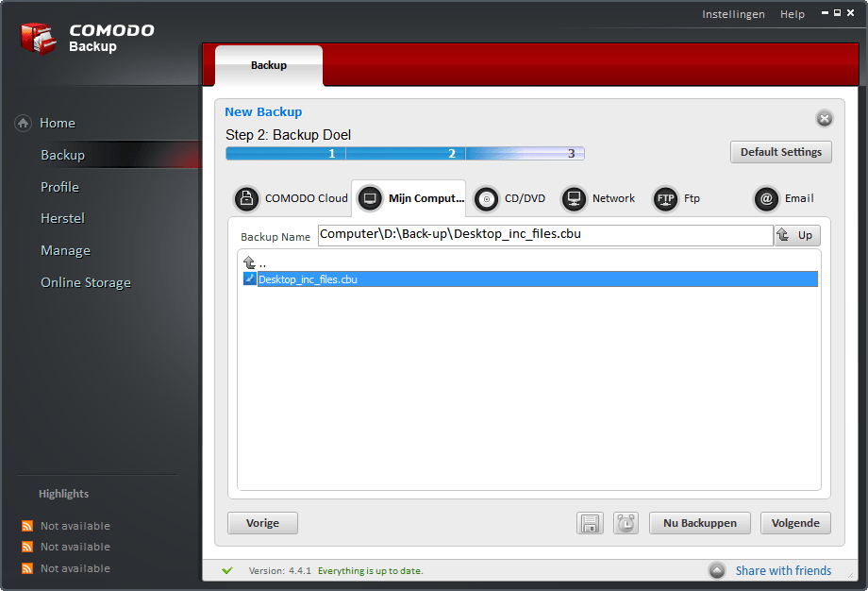Click third Not available highlight text
The width and height of the screenshot is (868, 591).
tap(75, 568)
